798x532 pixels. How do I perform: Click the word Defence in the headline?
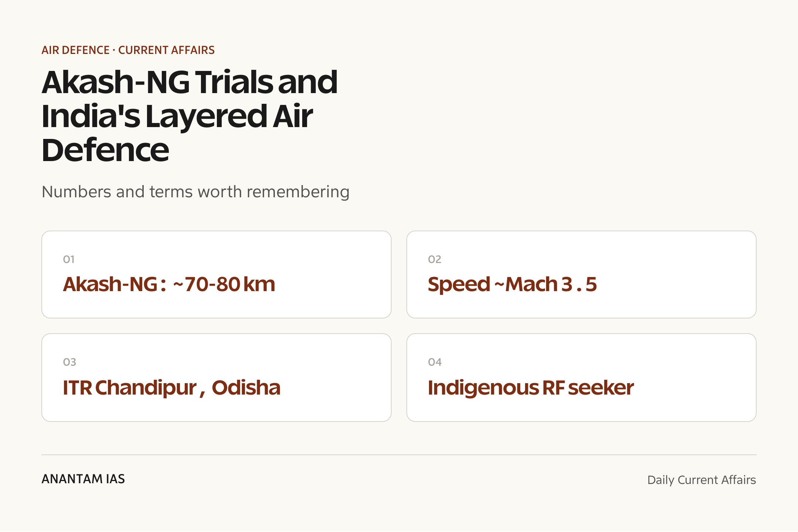105,150
